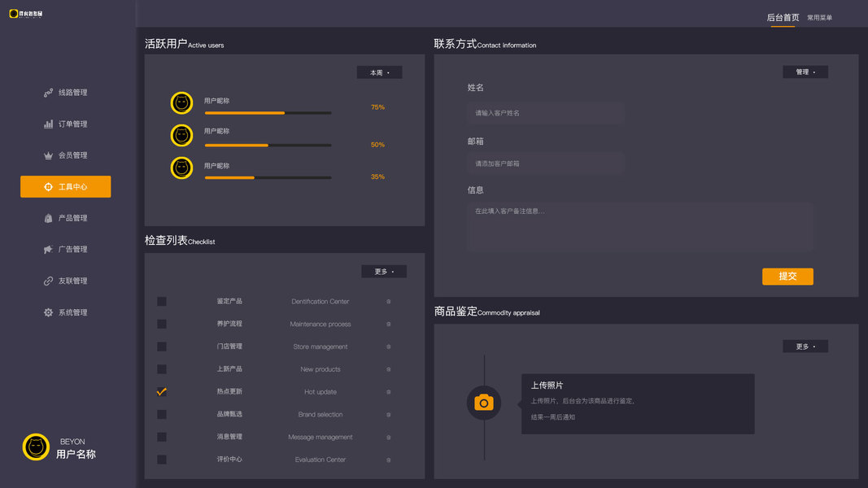Click the 35% user progress bar

tap(268, 177)
